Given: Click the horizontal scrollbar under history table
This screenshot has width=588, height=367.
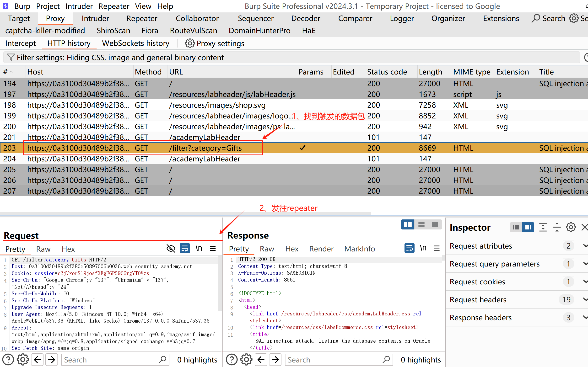Looking at the screenshot, I should coord(185,214).
